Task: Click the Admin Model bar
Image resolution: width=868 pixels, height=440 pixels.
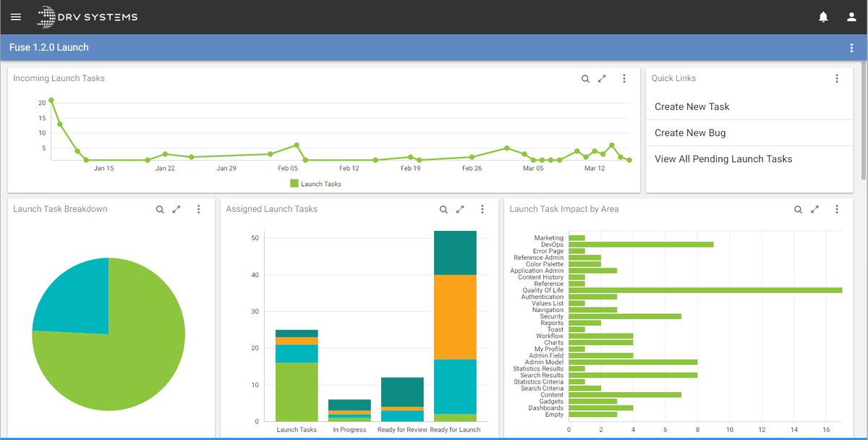Action: point(633,362)
